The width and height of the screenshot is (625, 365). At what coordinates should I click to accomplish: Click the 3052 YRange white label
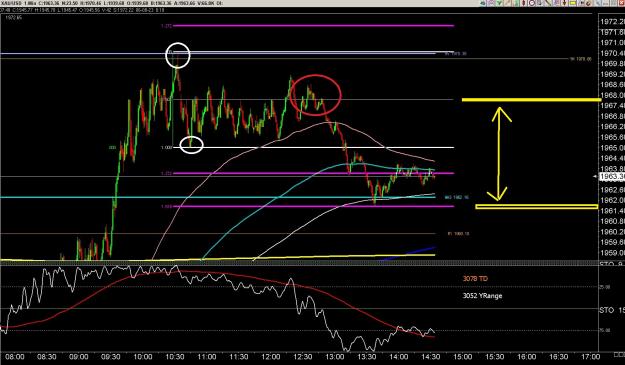pyautogui.click(x=482, y=296)
